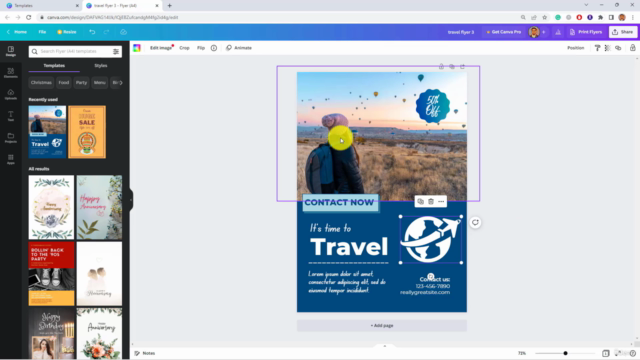Image resolution: width=640 pixels, height=360 pixels.
Task: Focus the Search Flyer templates field
Action: pos(75,51)
